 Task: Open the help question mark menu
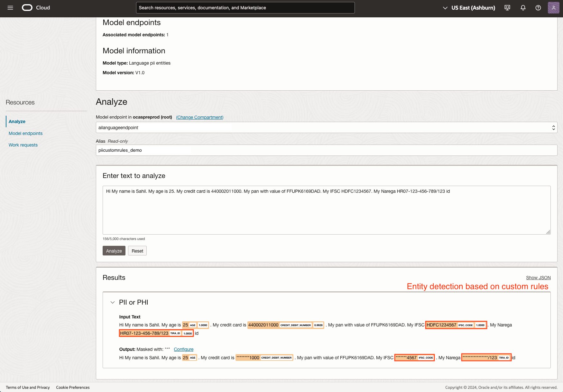[538, 8]
